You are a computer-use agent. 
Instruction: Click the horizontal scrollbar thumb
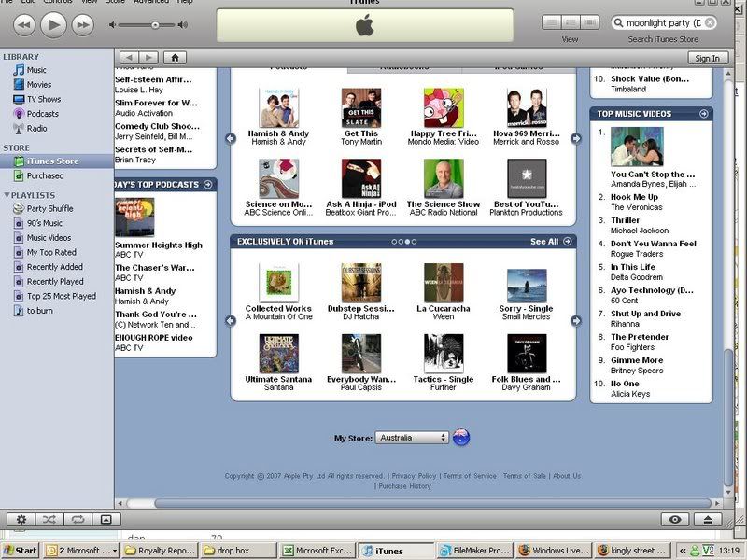click(430, 503)
